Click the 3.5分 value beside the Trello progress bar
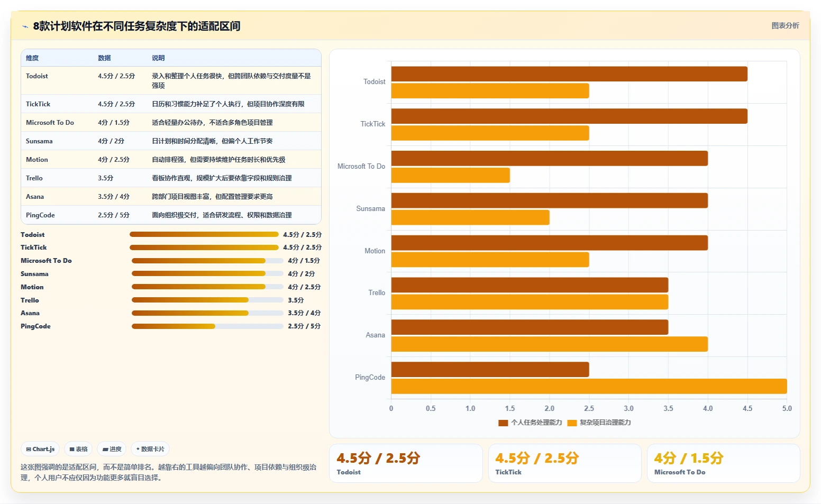821x504 pixels. tap(296, 300)
